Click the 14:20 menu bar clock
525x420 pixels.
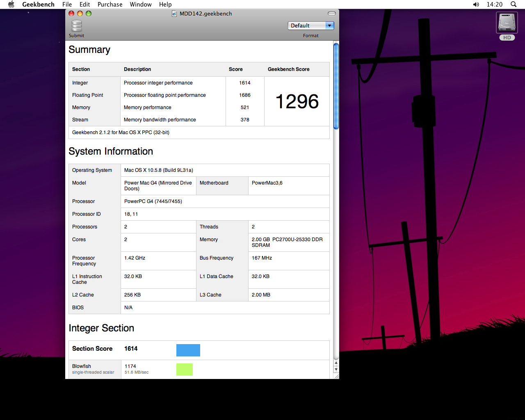pyautogui.click(x=494, y=5)
